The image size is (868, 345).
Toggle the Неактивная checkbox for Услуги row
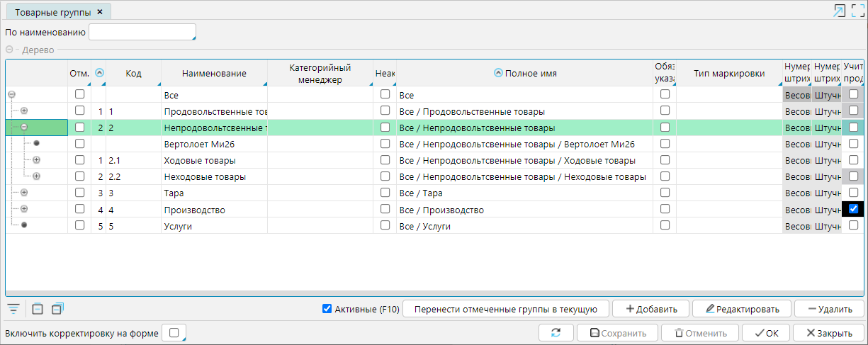click(x=385, y=225)
